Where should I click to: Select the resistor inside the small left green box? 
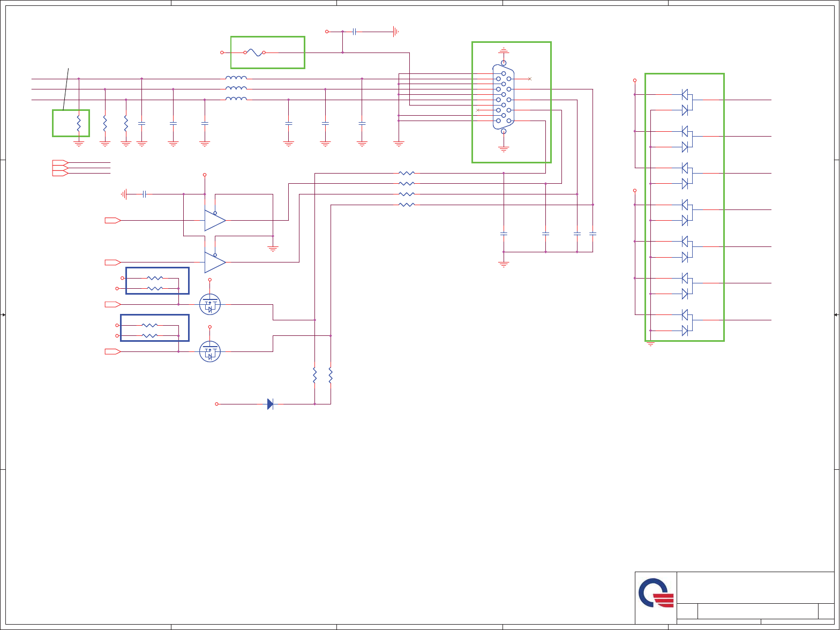tap(79, 123)
